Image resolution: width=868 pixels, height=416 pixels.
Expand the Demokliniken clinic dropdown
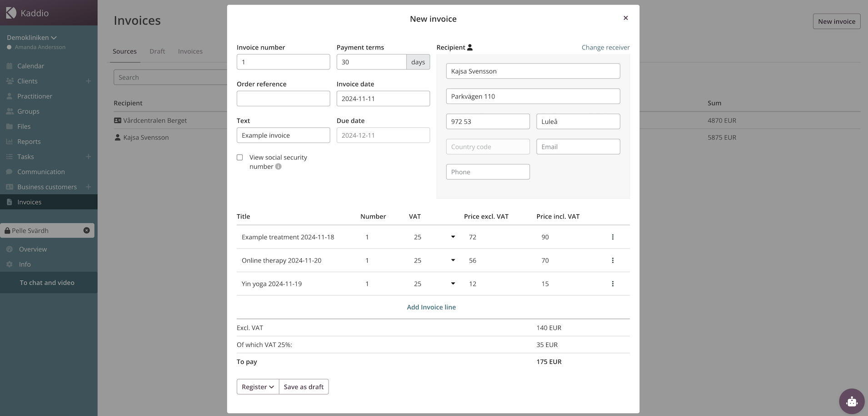point(32,38)
